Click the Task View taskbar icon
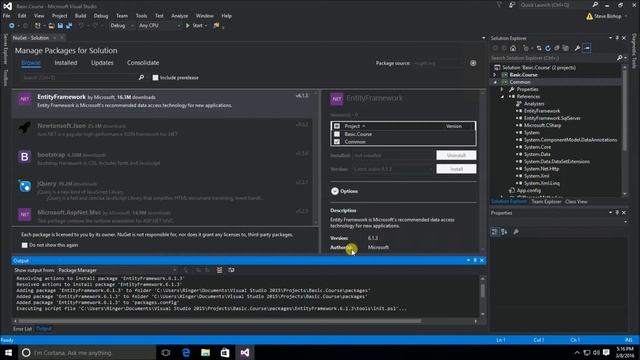This screenshot has width=640, height=360. (x=166, y=353)
